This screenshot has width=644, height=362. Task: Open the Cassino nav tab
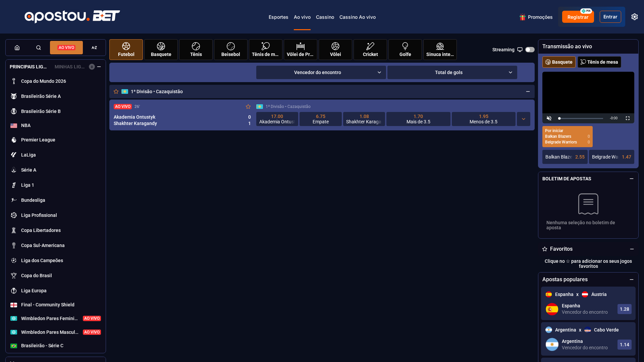[x=325, y=17]
